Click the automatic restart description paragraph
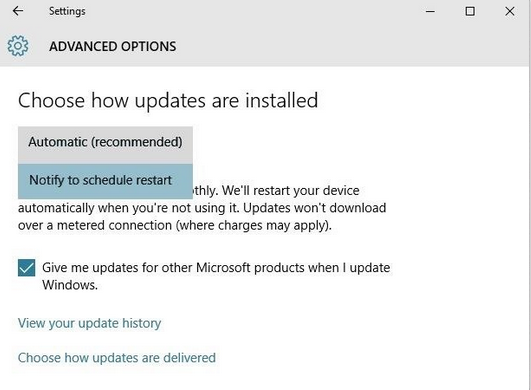This screenshot has height=390, width=531. point(202,208)
